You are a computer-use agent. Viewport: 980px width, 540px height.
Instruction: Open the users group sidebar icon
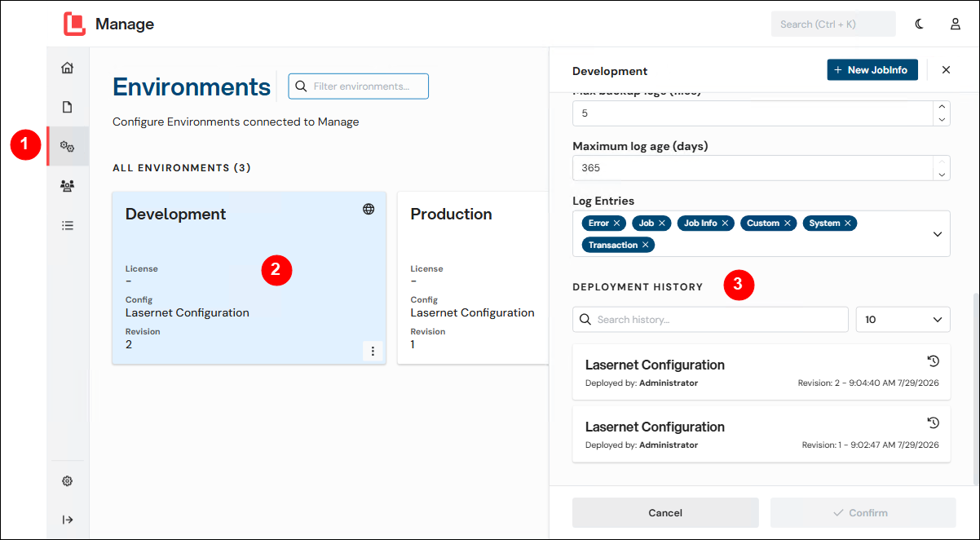pyautogui.click(x=68, y=186)
